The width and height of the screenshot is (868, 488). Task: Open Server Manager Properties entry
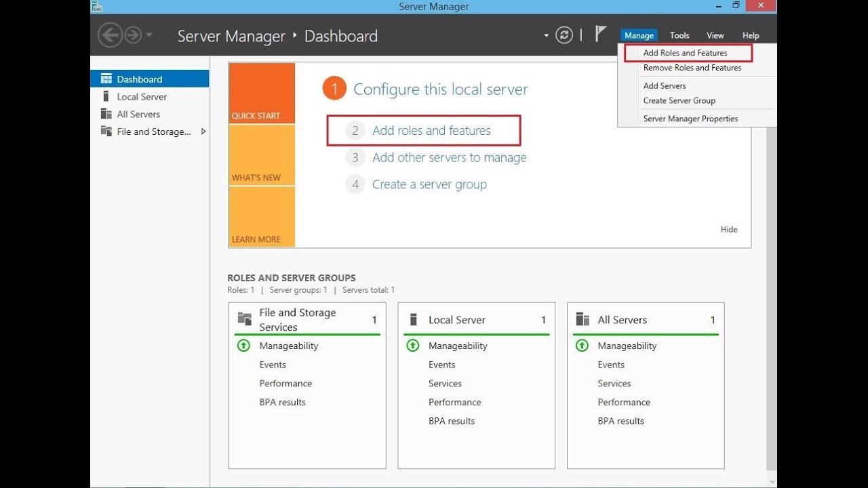click(690, 119)
